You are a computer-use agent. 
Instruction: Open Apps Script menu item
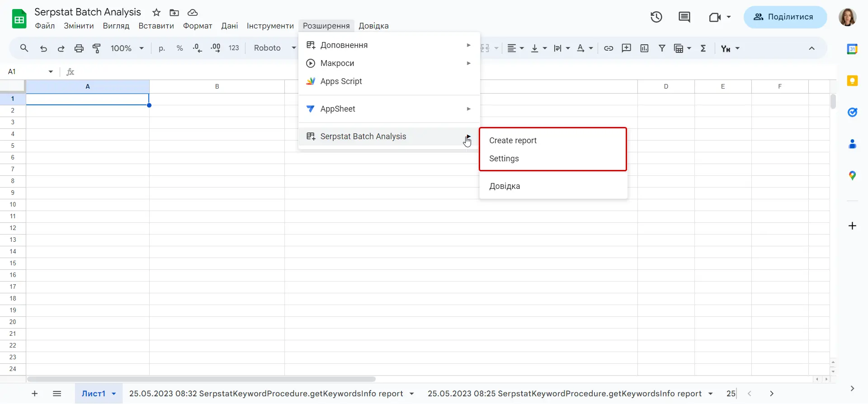tap(389, 81)
